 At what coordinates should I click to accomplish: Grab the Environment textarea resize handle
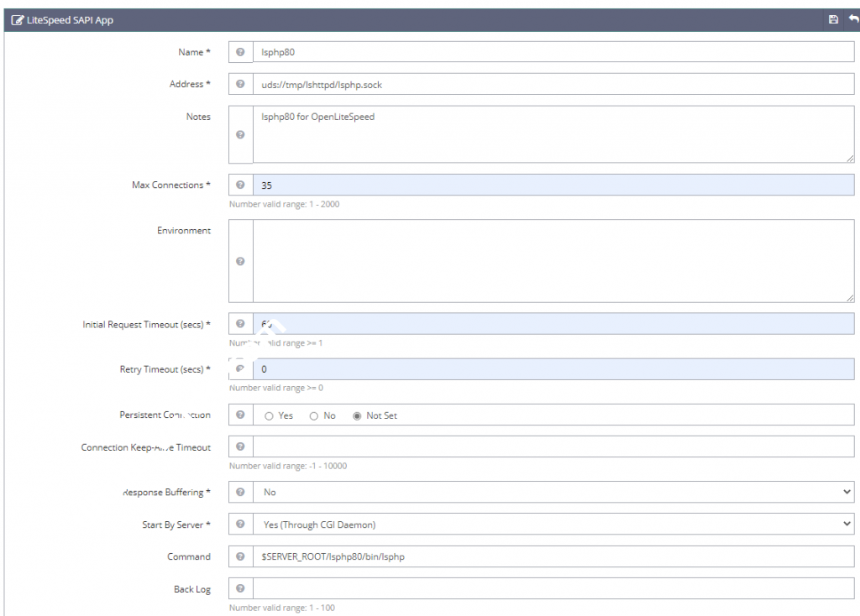pyautogui.click(x=850, y=297)
